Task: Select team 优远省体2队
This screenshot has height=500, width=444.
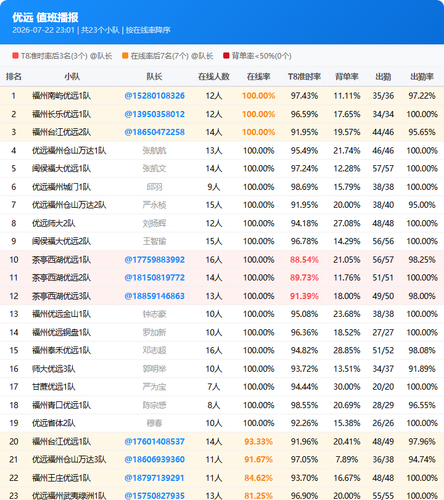Action: [54, 423]
